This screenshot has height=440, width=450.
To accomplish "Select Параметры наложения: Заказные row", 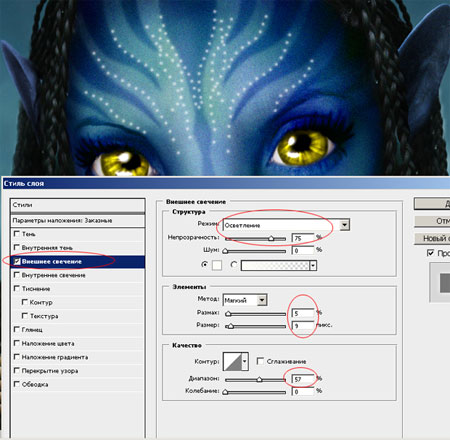I will (x=78, y=221).
